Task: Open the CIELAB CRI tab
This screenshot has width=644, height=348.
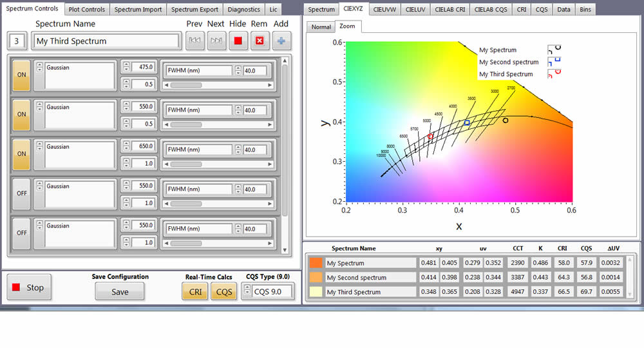Action: click(x=450, y=9)
